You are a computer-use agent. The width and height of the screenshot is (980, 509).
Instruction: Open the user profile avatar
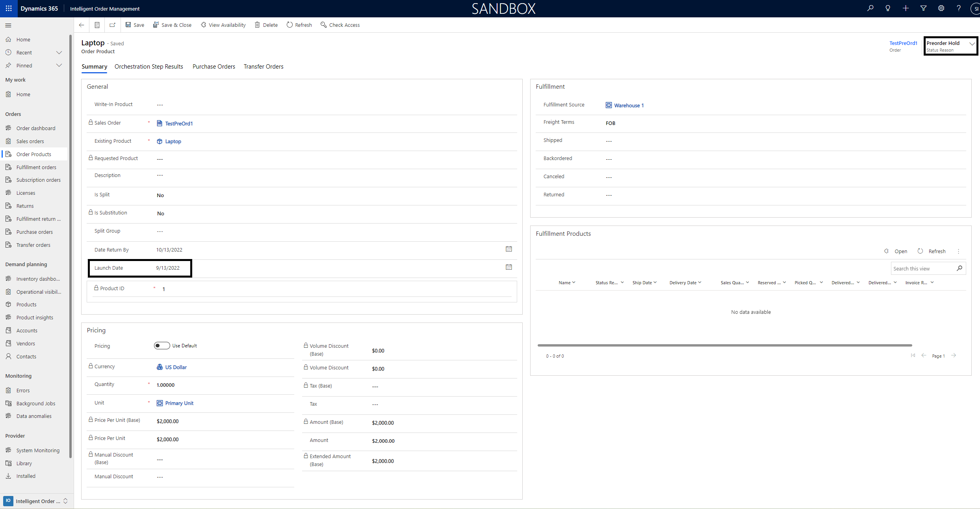click(x=975, y=8)
